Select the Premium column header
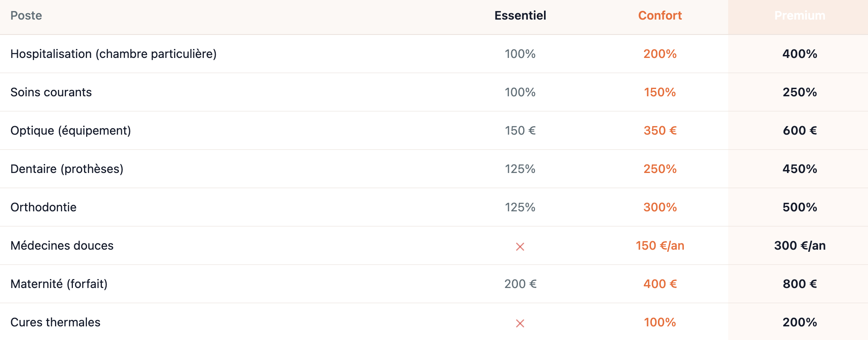The width and height of the screenshot is (868, 340). pos(799,16)
